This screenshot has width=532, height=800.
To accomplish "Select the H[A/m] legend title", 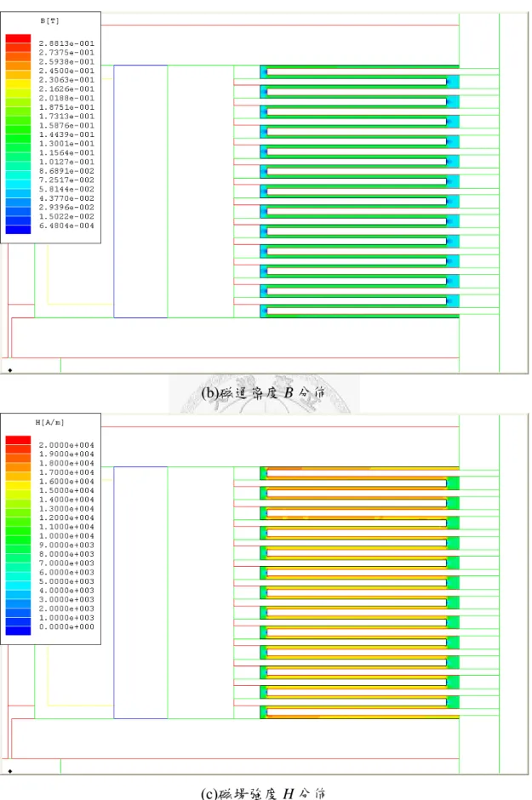I will click(50, 422).
